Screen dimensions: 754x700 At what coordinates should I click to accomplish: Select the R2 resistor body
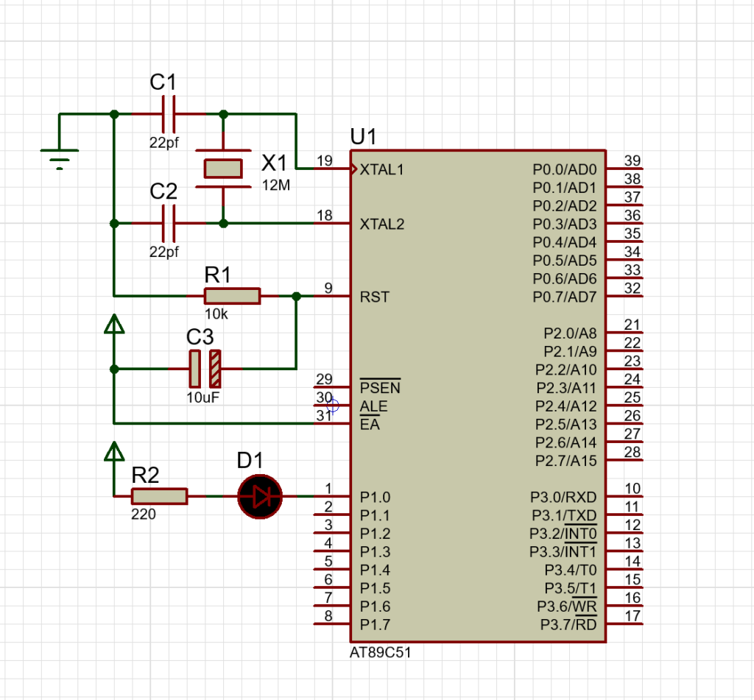(x=159, y=497)
